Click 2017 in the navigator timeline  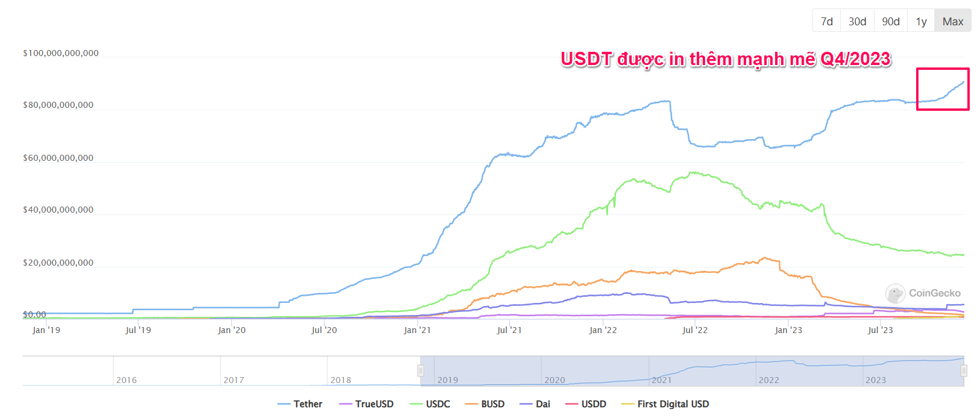[234, 380]
